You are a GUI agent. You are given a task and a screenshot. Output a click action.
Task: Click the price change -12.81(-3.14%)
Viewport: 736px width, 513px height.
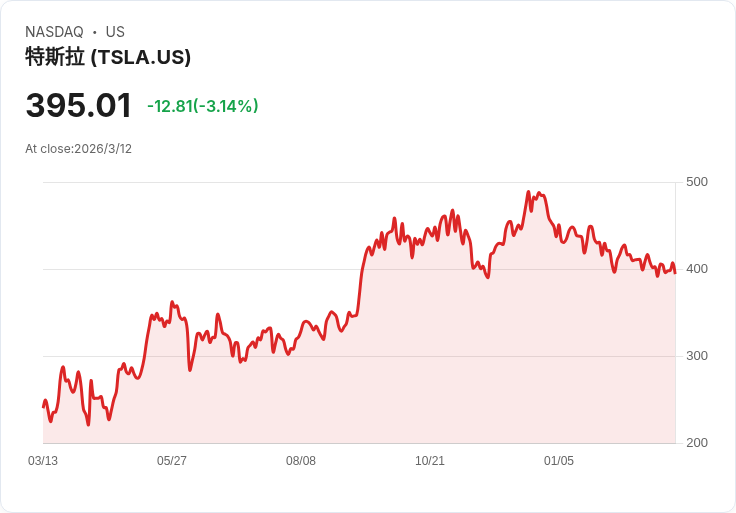pos(203,106)
